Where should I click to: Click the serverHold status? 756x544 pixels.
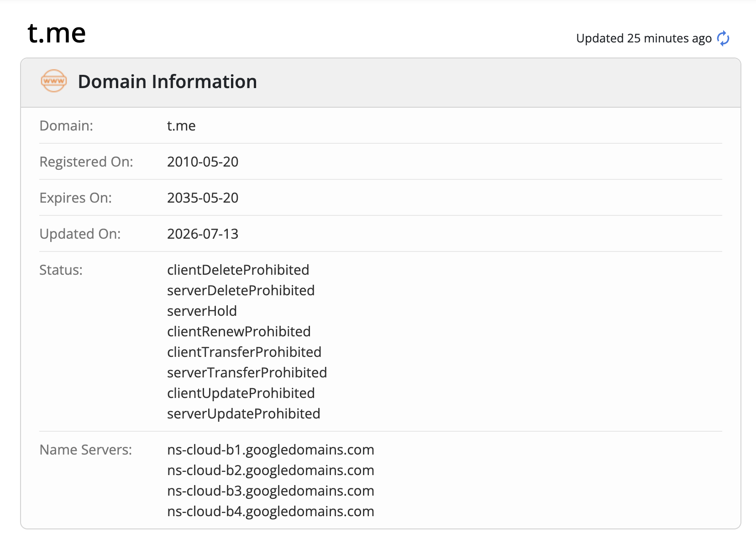(202, 311)
